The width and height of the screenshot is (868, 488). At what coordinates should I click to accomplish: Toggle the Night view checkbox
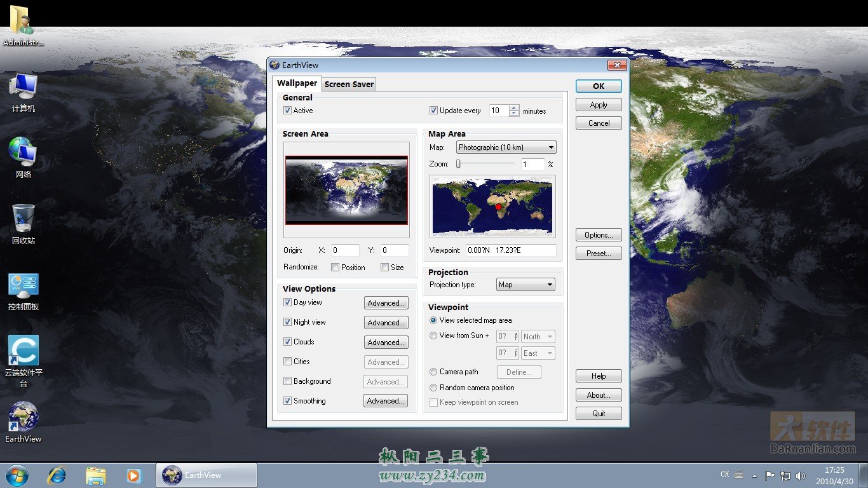(287, 322)
